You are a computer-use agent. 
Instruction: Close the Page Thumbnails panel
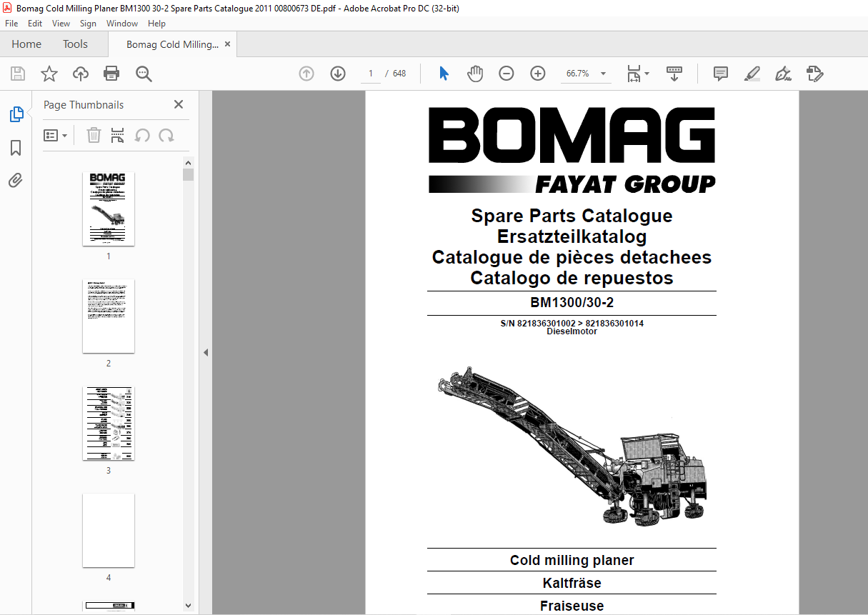point(179,104)
